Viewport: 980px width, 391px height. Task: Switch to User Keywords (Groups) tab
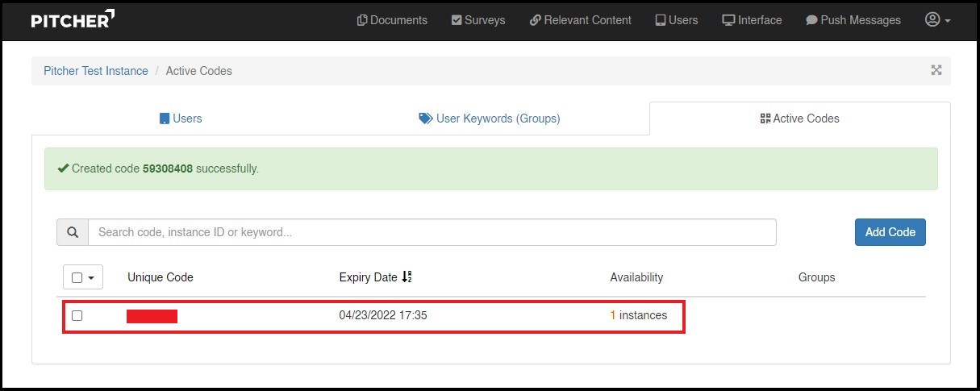click(x=490, y=119)
